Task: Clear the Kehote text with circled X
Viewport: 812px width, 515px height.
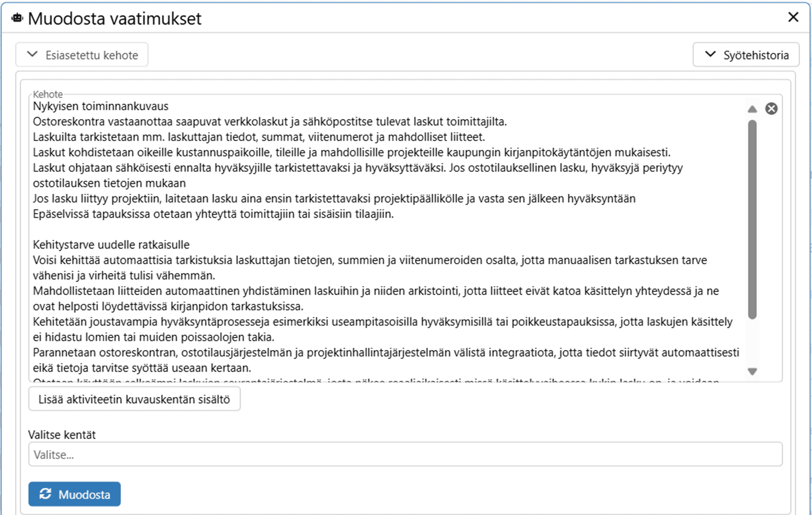Action: (x=771, y=109)
